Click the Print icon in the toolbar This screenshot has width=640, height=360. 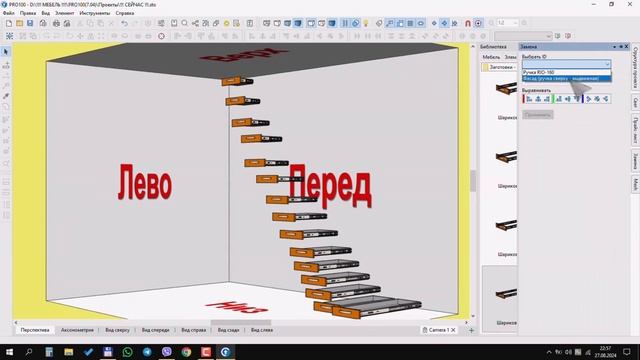click(56, 23)
